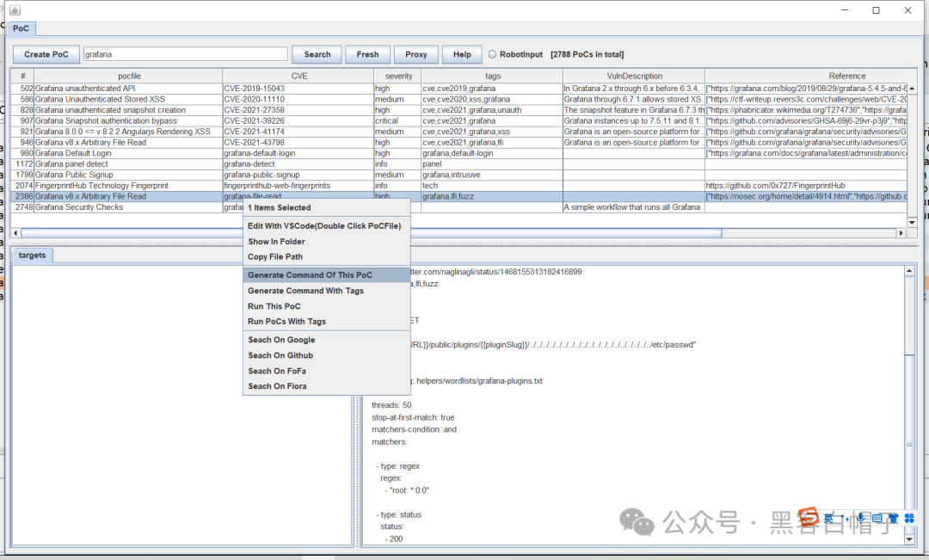The image size is (929, 560).
Task: Choose Seach On Github menu entry
Action: pos(327,355)
